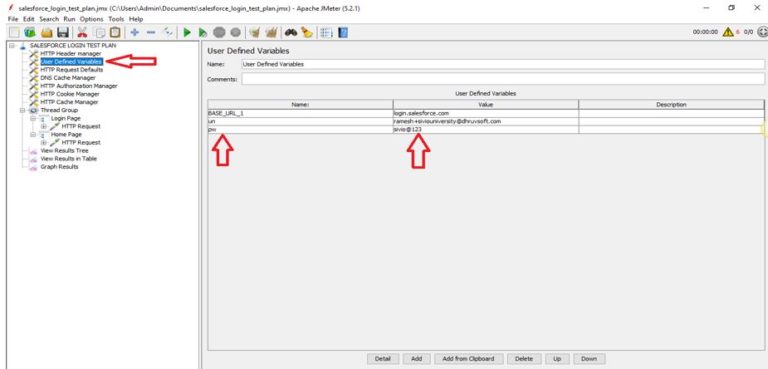Image resolution: width=768 pixels, height=369 pixels.
Task: Click the Cut scissors icon
Action: point(82,32)
